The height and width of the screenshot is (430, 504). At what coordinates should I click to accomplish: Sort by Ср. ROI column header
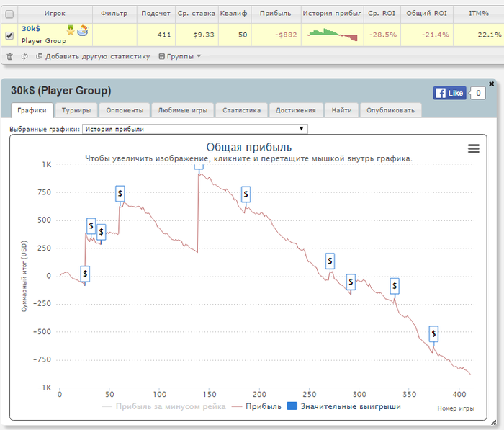click(x=382, y=14)
